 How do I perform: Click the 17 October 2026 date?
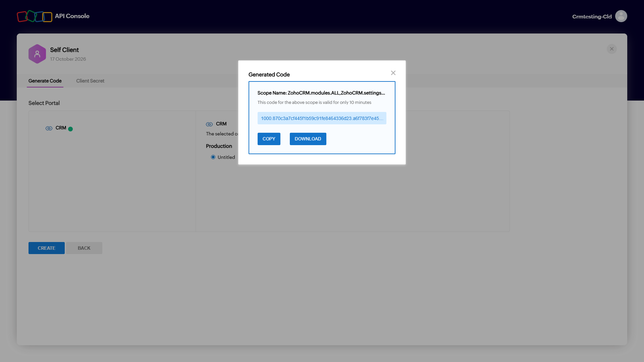68,59
